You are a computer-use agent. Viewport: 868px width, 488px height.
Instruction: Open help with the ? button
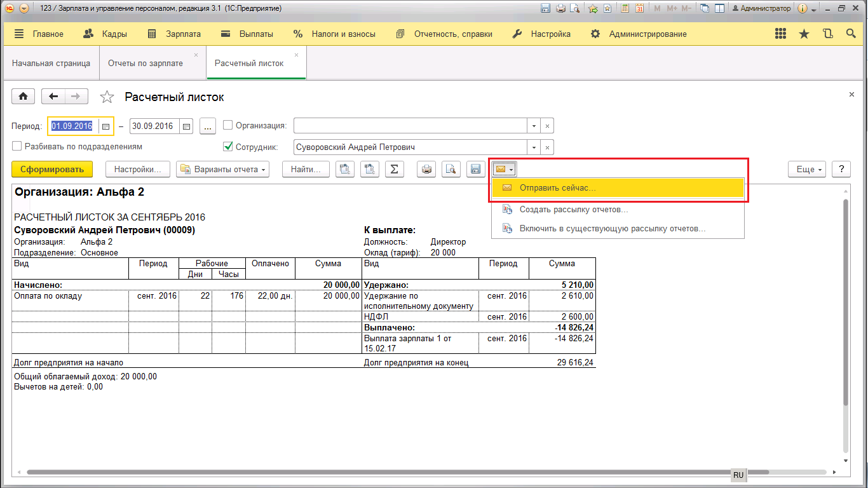841,169
